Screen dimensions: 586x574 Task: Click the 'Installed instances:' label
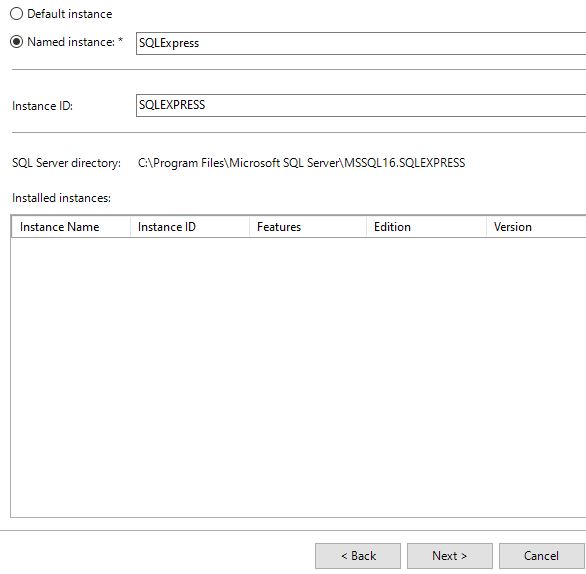61,198
